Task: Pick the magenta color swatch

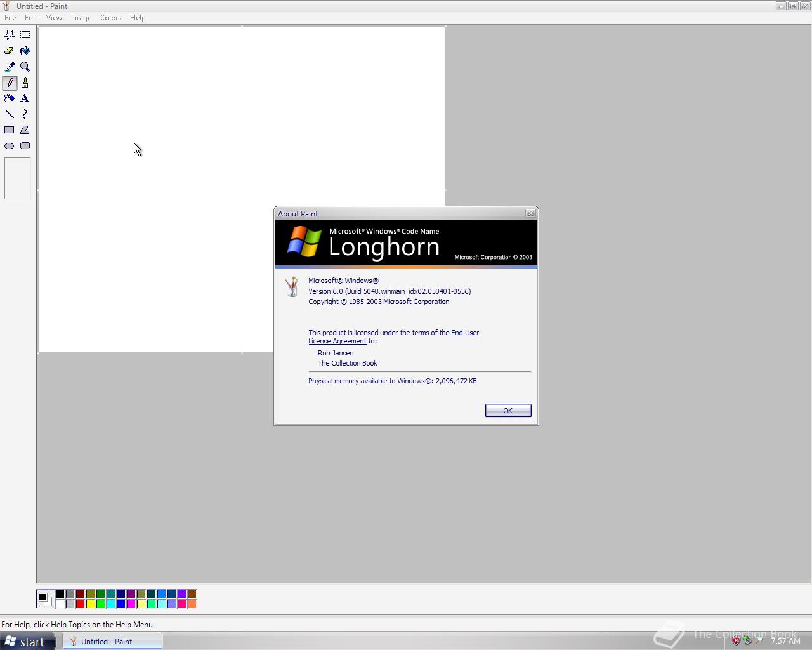Action: point(131,604)
